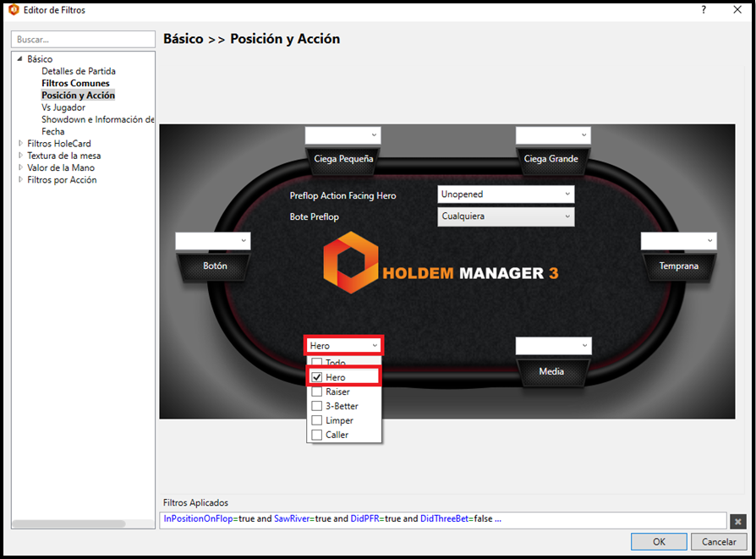This screenshot has height=559, width=756.
Task: Uncheck the Hero checkbox
Action: click(x=317, y=377)
